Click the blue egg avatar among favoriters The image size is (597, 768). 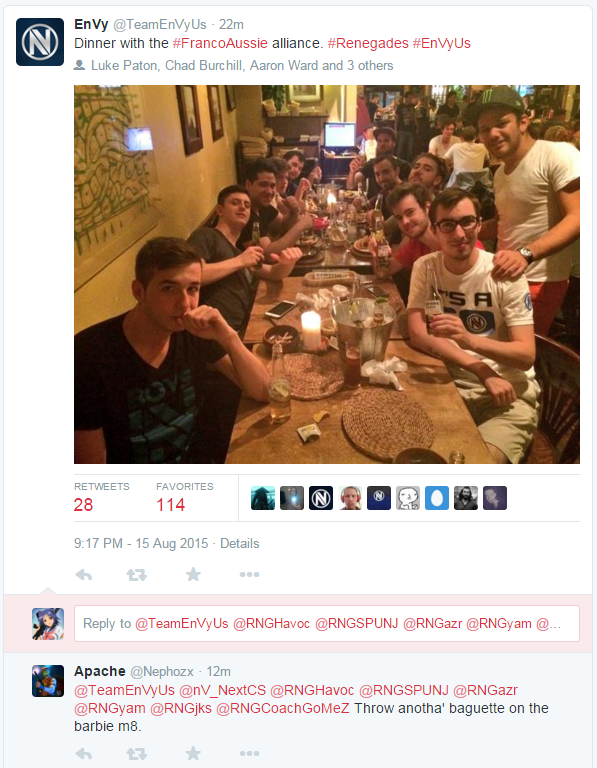(x=436, y=498)
